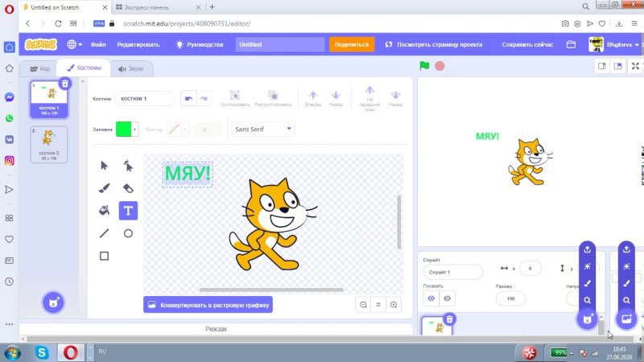644x362 pixels.
Task: Click the green flag to start
Action: tap(424, 65)
